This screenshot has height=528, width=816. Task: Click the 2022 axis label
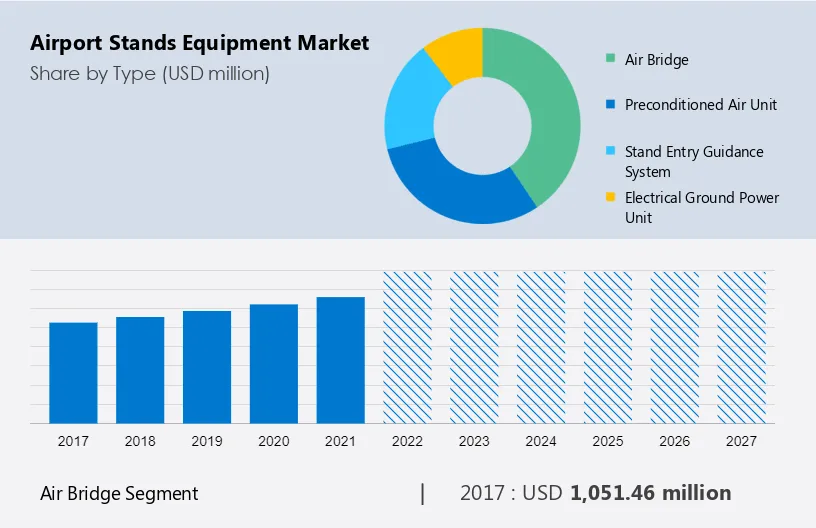pyautogui.click(x=407, y=441)
